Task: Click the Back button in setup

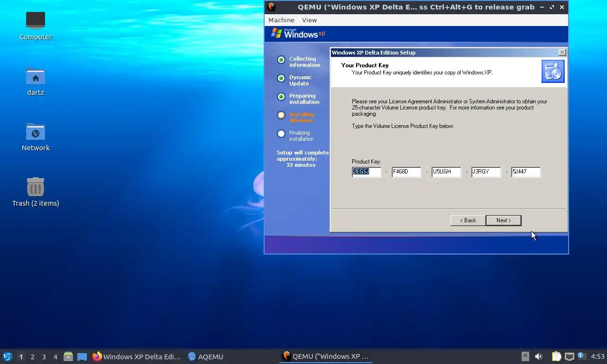Action: (468, 220)
